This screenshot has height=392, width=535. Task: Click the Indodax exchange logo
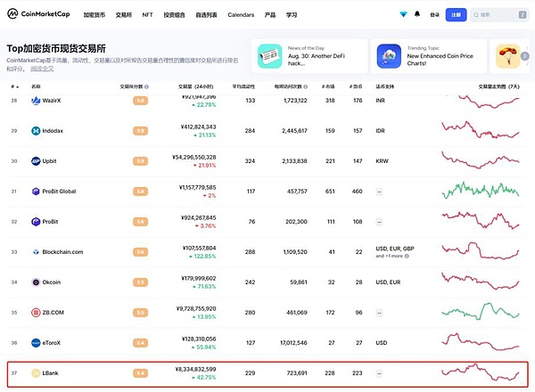[x=36, y=131]
